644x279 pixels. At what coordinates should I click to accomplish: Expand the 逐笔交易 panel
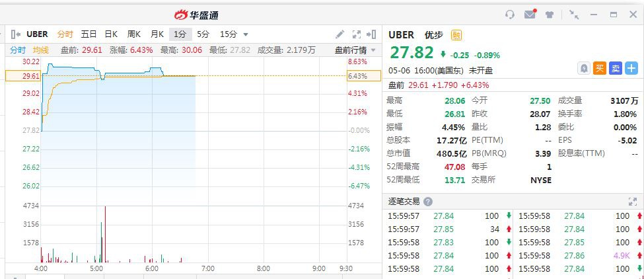(x=632, y=202)
